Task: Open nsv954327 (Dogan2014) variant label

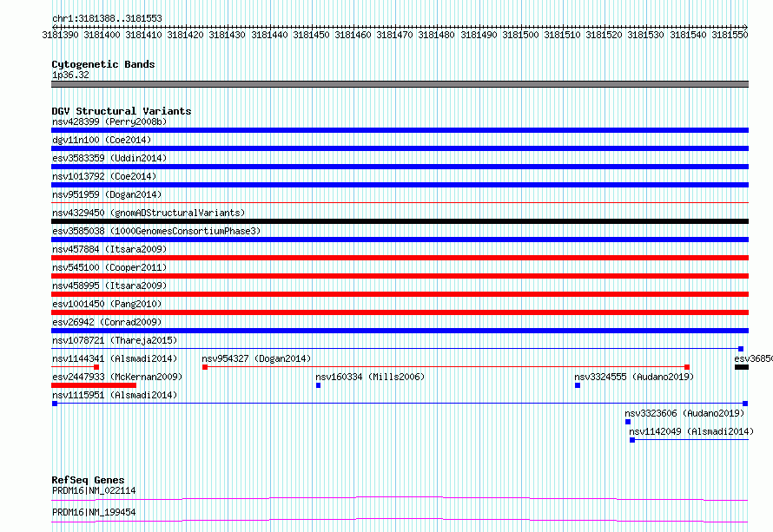Action: (x=256, y=358)
